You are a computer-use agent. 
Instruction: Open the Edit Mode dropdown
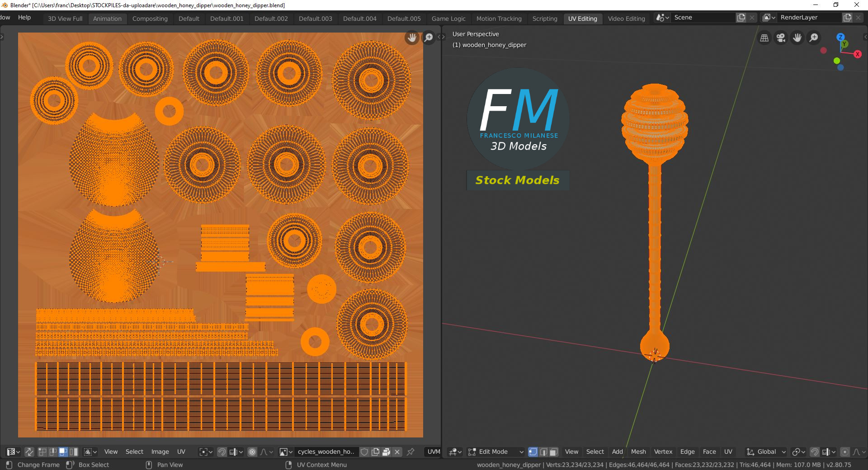pyautogui.click(x=496, y=451)
